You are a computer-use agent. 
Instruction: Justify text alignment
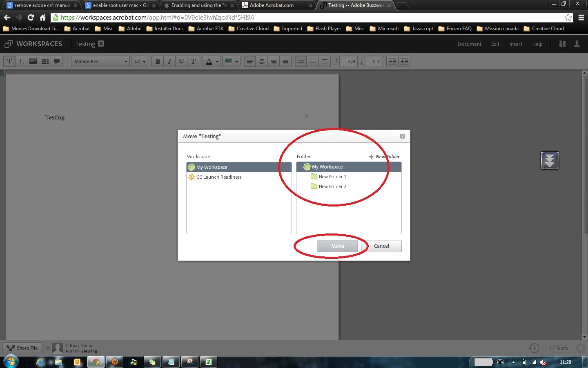click(285, 61)
